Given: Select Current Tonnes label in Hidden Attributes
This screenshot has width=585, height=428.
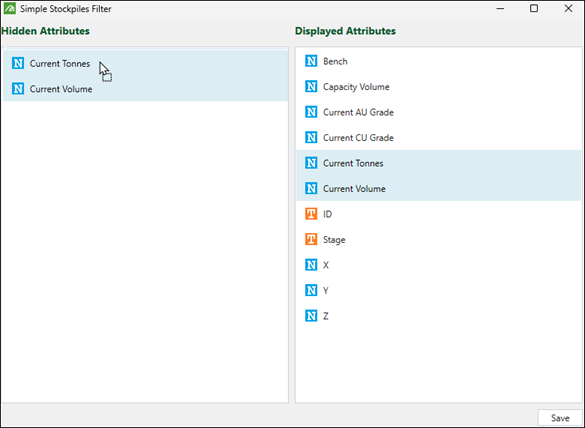Looking at the screenshot, I should click(60, 63).
